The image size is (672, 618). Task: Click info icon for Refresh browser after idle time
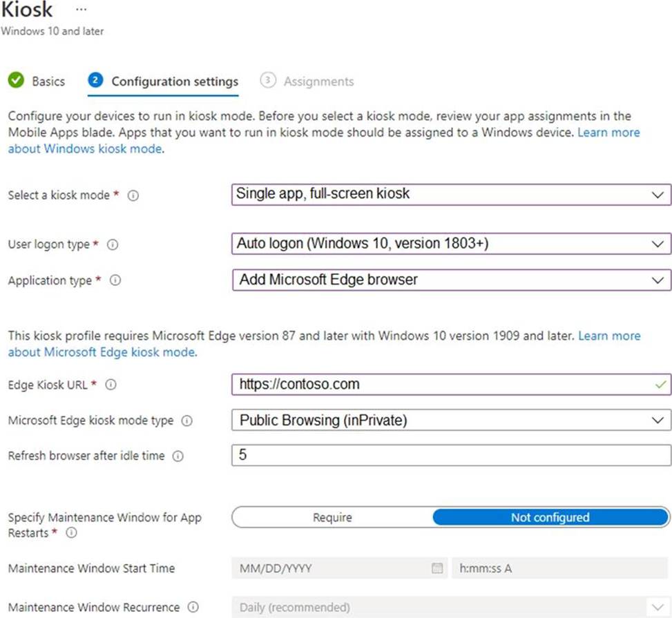point(177,456)
